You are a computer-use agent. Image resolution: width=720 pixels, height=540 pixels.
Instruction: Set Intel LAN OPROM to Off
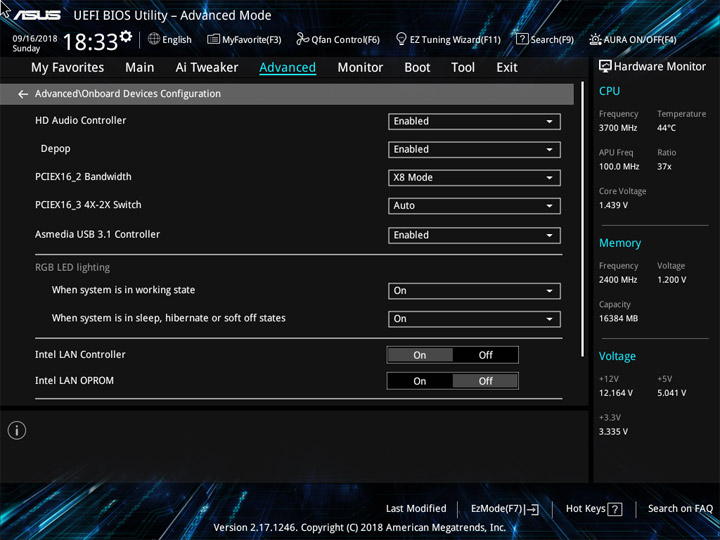485,381
